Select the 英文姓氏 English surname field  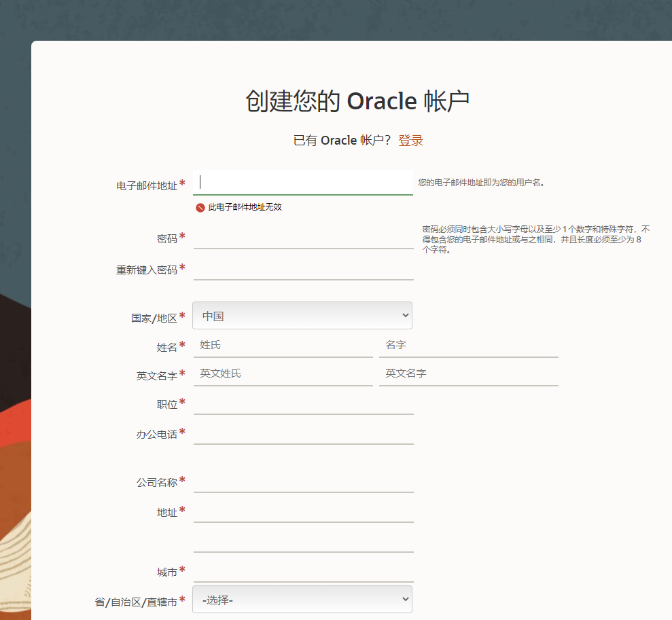pyautogui.click(x=283, y=373)
